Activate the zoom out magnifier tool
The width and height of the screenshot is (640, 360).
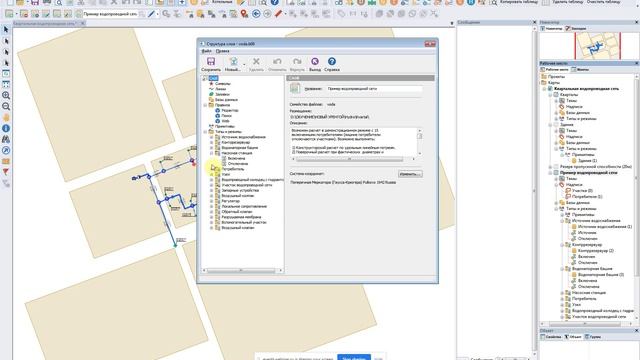coord(6,107)
